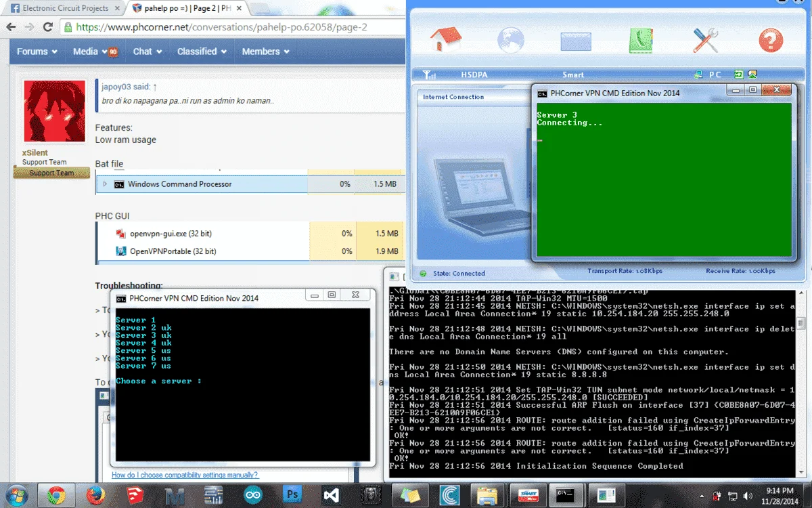The width and height of the screenshot is (812, 508).
Task: Click 'Connecting...' text in green window
Action: [569, 123]
